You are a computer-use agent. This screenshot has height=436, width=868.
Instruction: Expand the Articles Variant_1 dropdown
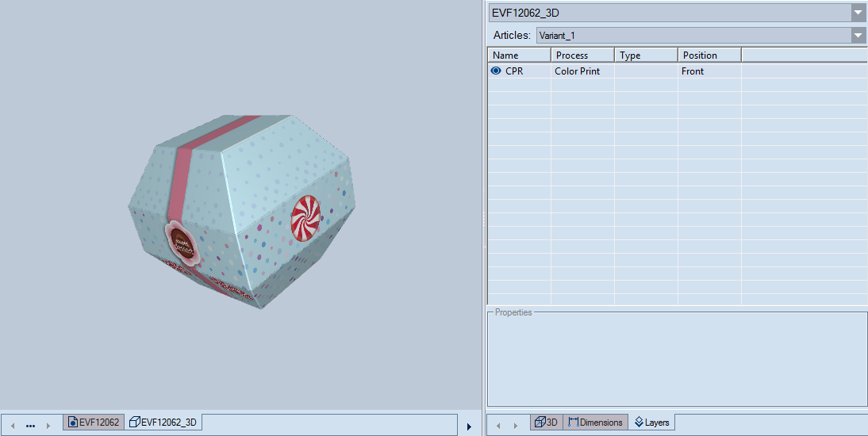coord(858,36)
